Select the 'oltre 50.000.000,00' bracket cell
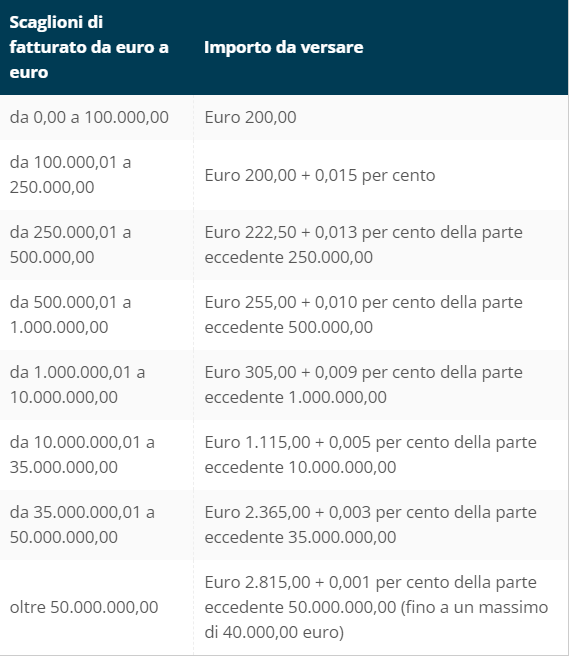Screen dimensions: 569x656 point(97,607)
